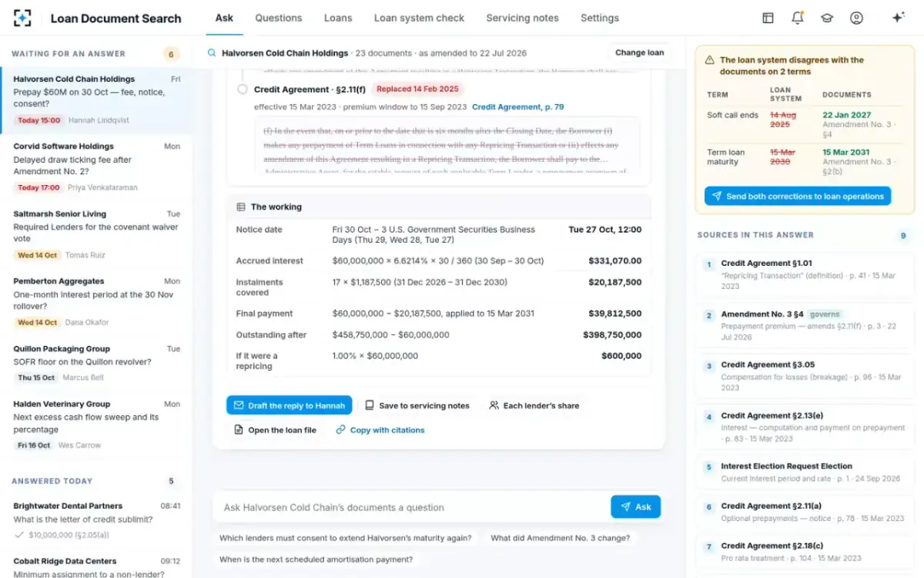
Task: Open the graduation cap help icon
Action: [827, 18]
